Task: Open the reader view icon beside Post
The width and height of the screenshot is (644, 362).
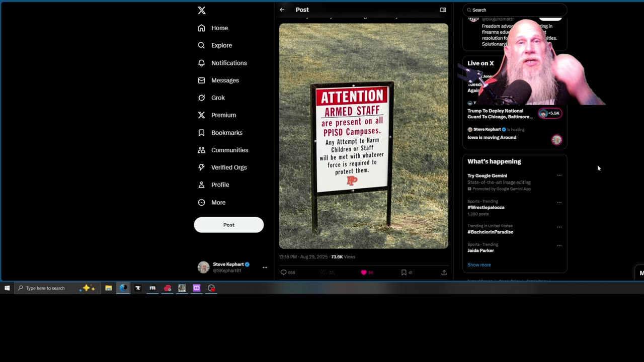Action: 443,10
